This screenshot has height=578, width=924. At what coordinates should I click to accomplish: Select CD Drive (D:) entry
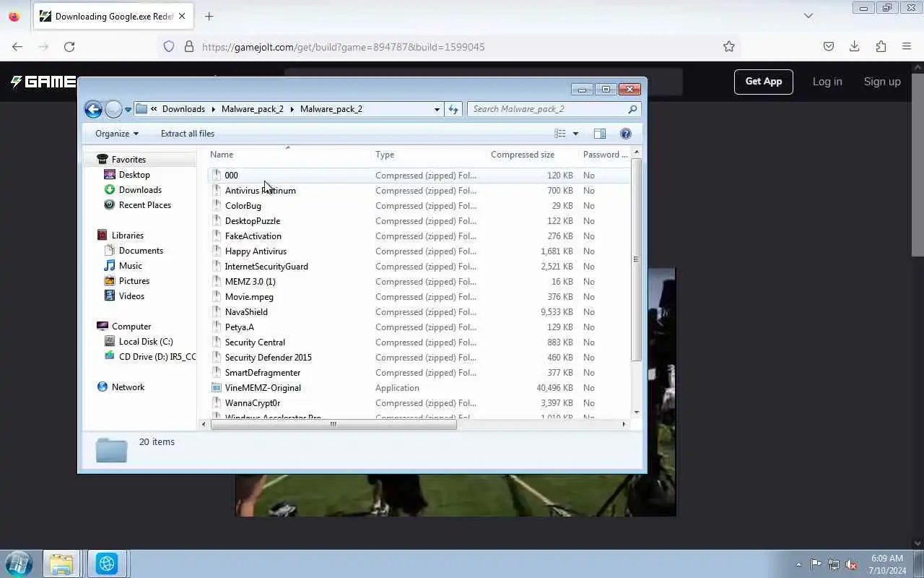tap(150, 357)
